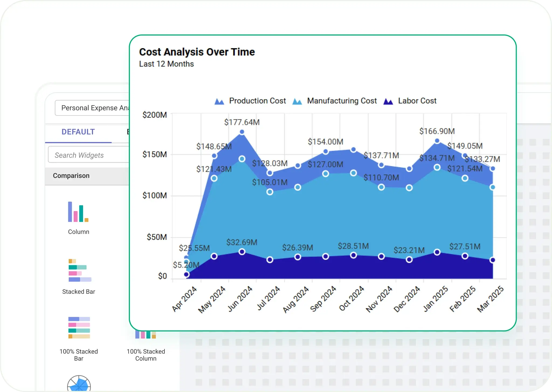
Task: Open the tab next to DEFAULT
Action: coord(128,132)
